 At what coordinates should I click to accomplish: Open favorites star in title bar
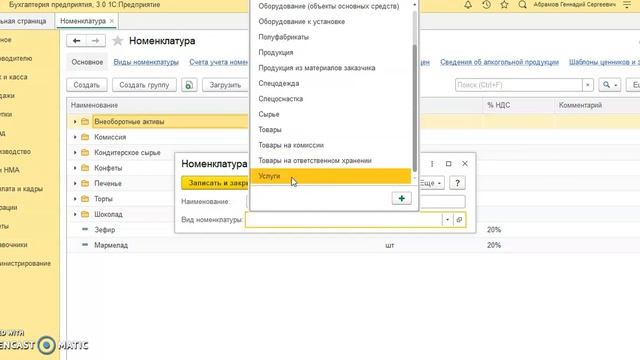click(x=504, y=5)
